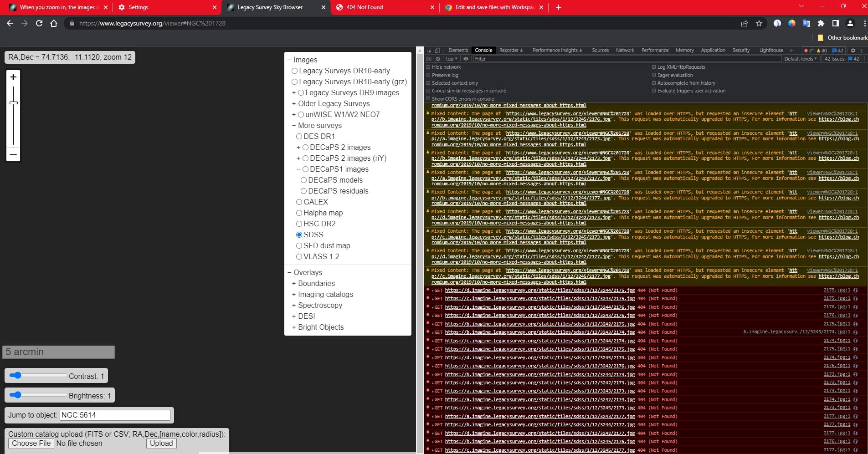Choose the Legacy Surveys DR10-early radio option
868x454 pixels.
tap(294, 71)
